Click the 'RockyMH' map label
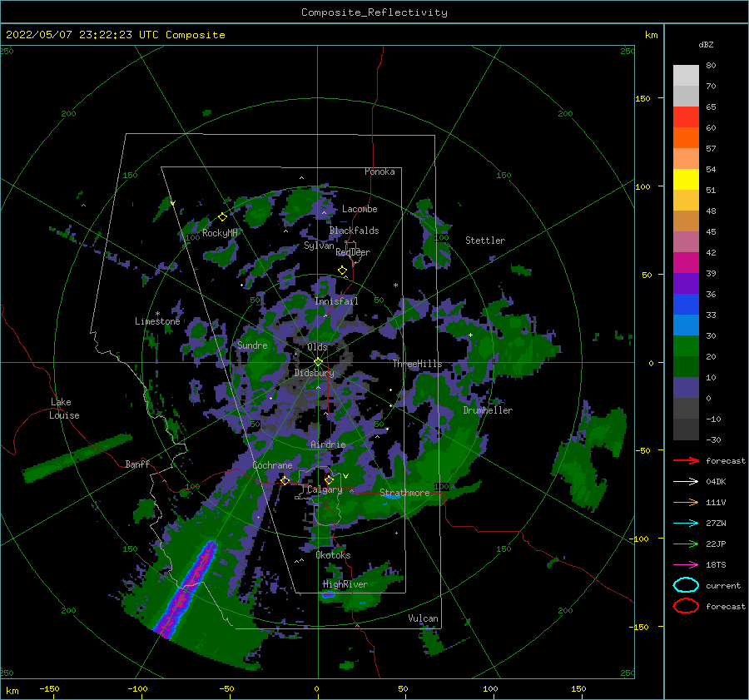This screenshot has height=700, width=749. (x=220, y=233)
